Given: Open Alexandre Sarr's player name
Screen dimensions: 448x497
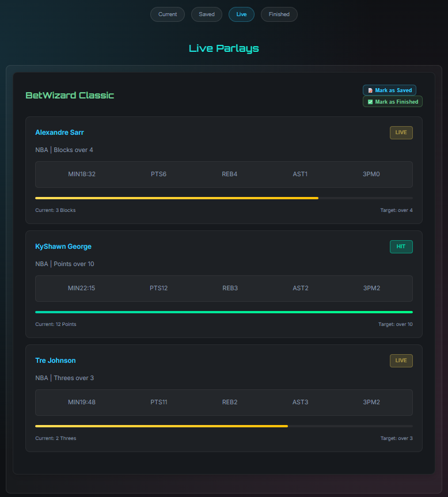Looking at the screenshot, I should (x=59, y=132).
